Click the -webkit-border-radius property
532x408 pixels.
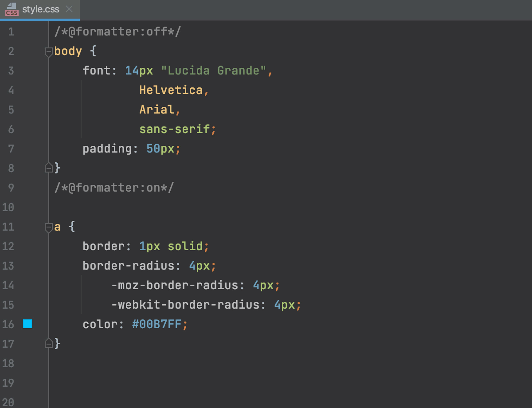tap(186, 305)
